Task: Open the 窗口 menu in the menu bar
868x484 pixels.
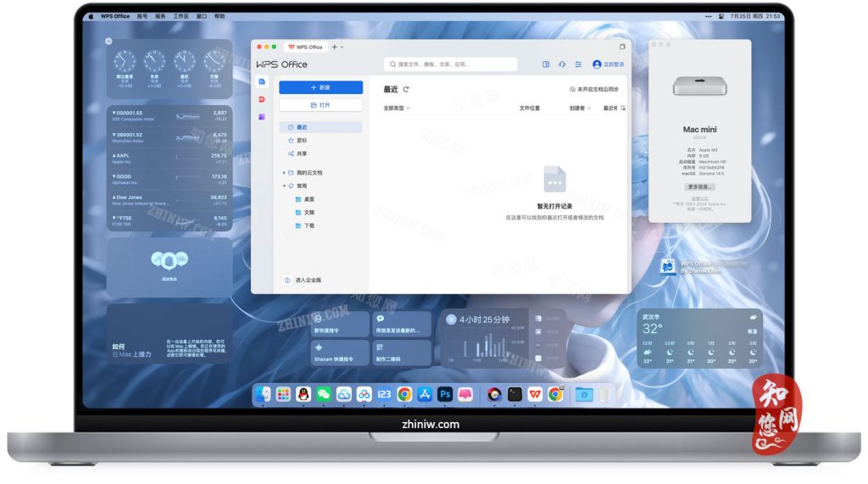Action: (x=202, y=17)
